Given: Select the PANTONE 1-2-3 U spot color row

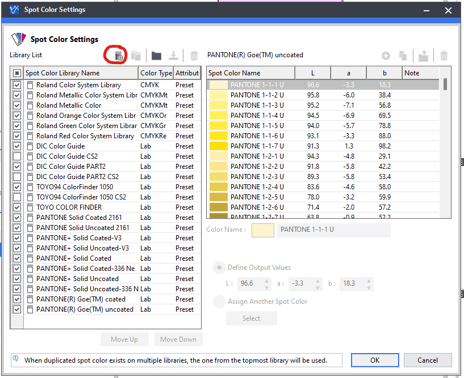Looking at the screenshot, I should 323,177.
